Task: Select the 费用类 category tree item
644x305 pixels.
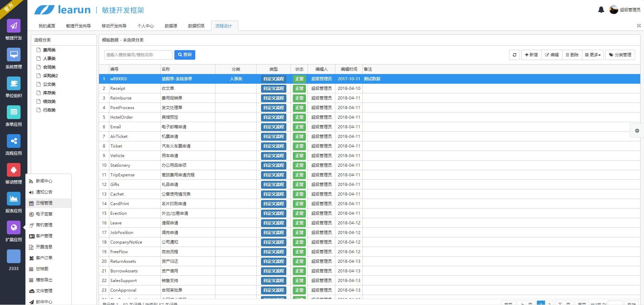Action: (49, 50)
